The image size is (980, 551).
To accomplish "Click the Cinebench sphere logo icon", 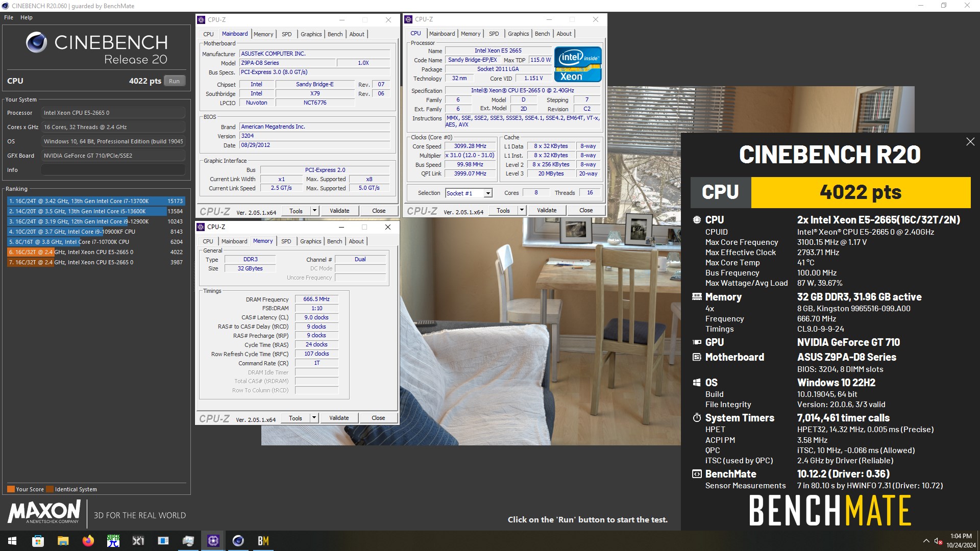I will [x=36, y=42].
